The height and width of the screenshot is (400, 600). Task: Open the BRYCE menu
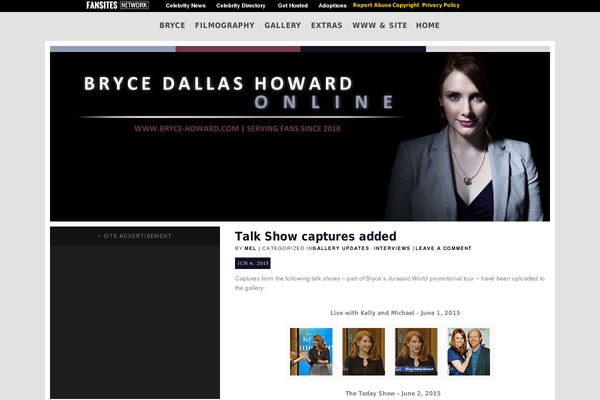[172, 25]
